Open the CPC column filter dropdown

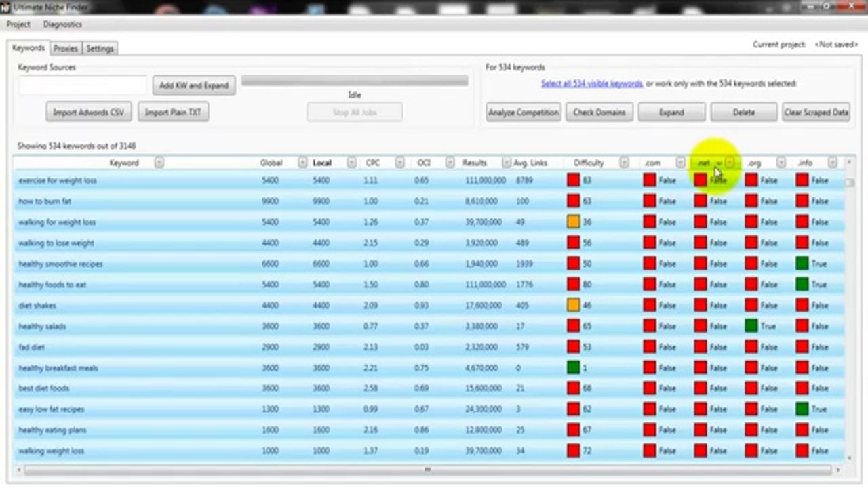point(399,163)
